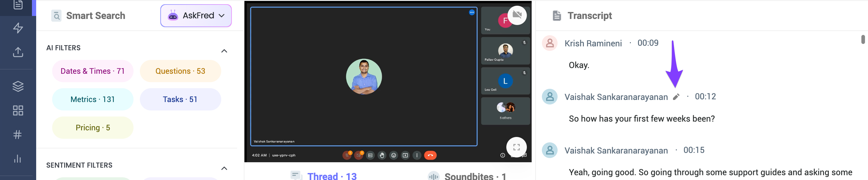Open the upload icon in sidebar
Screen dimensions: 868x180
coord(18,52)
